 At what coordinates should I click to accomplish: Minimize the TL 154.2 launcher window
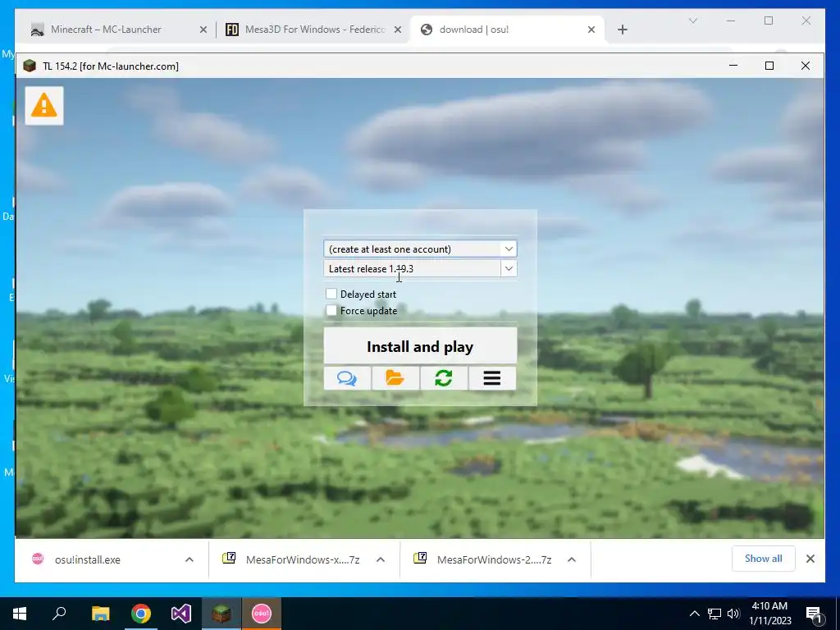[733, 66]
